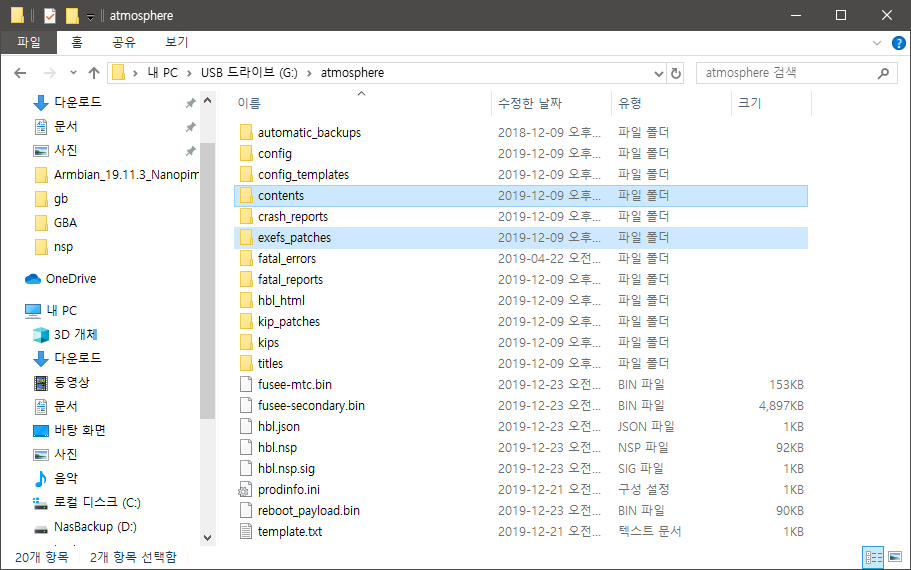The height and width of the screenshot is (570, 911).
Task: Open quick access toolbar customize dropdown
Action: pos(90,16)
